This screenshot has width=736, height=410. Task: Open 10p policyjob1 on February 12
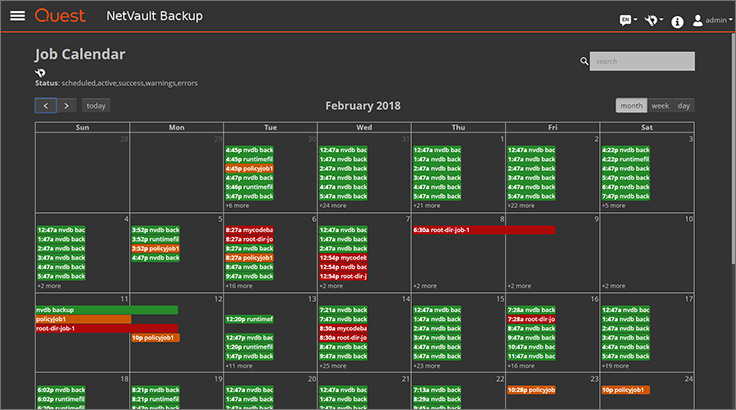[155, 338]
